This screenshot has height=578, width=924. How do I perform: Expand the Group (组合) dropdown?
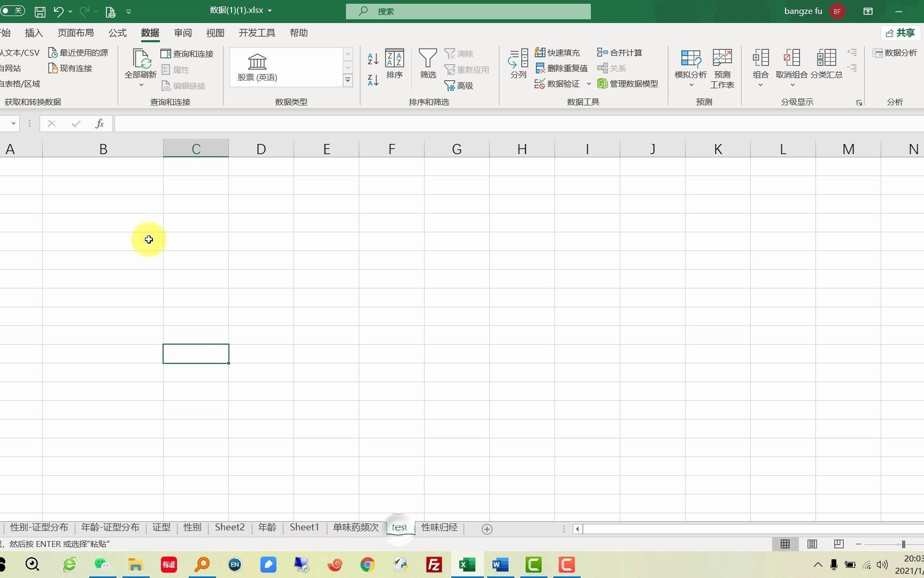[x=760, y=85]
